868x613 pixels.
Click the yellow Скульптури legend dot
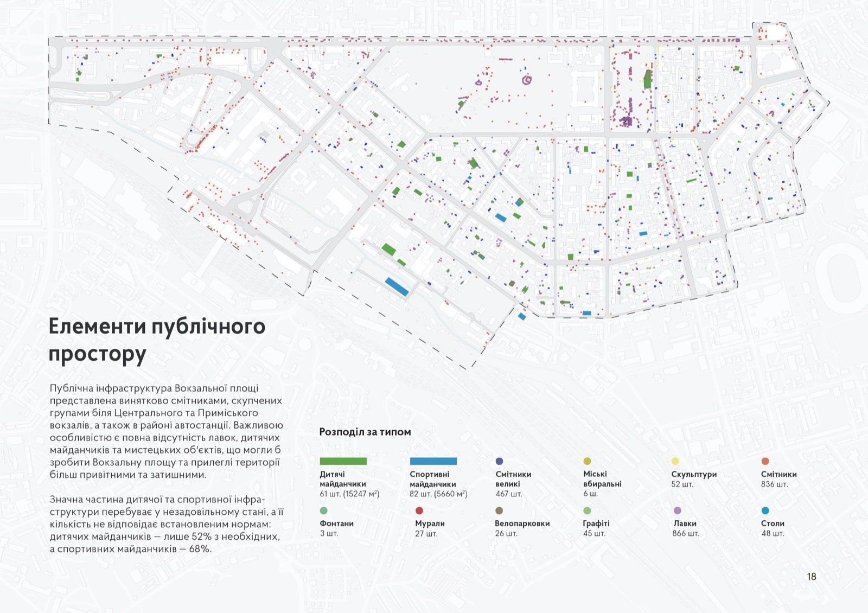pos(675,461)
